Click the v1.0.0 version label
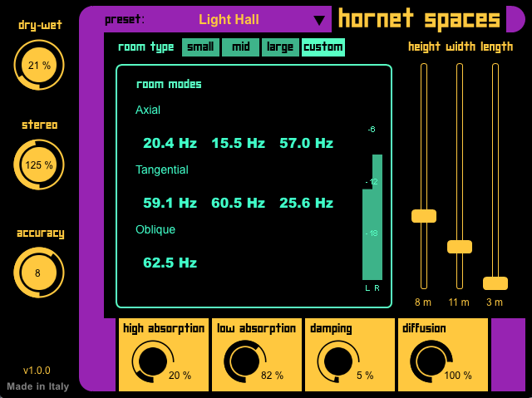 (37, 371)
